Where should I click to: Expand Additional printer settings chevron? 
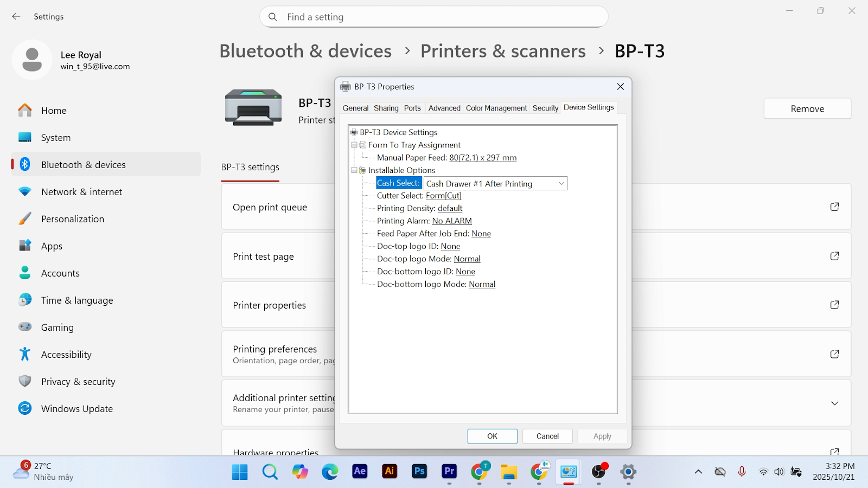835,403
